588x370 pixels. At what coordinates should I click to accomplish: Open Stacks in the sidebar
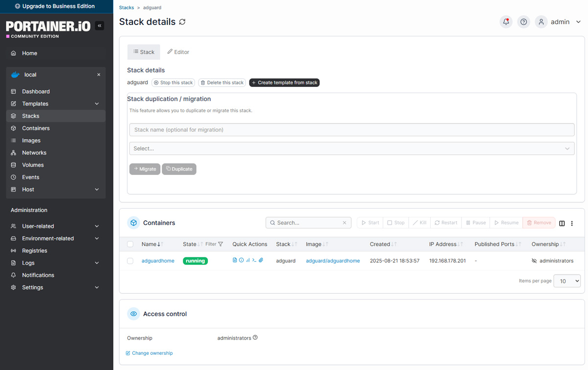pyautogui.click(x=56, y=116)
